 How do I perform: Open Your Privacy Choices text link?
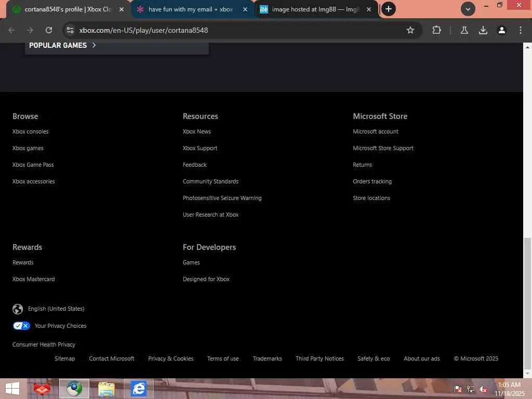pyautogui.click(x=60, y=326)
